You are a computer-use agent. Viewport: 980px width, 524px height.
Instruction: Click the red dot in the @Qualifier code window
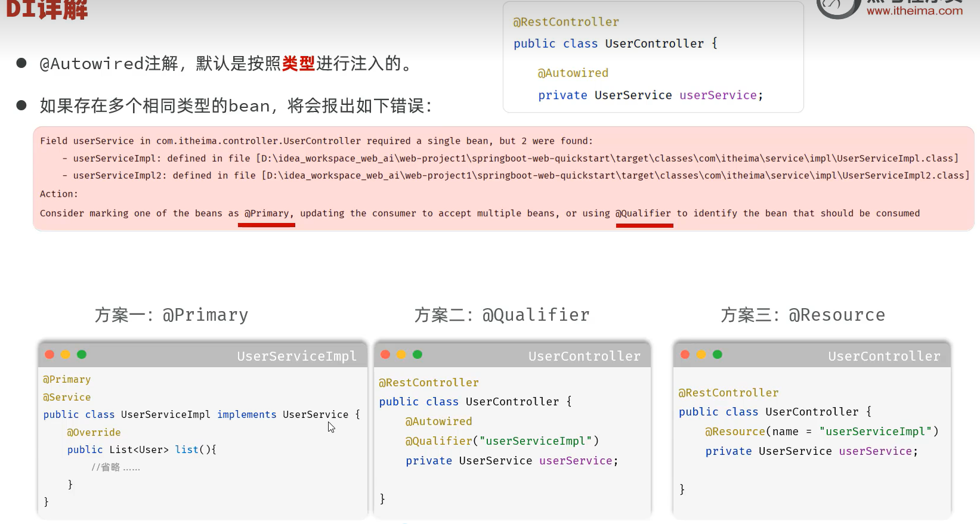385,355
